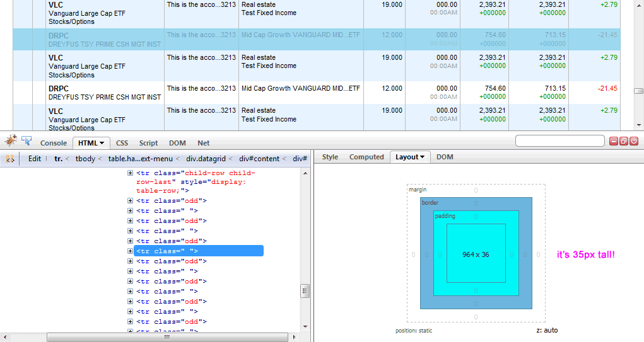Open the main DOM tab beside Script
This screenshot has height=342, width=644.
tap(177, 143)
